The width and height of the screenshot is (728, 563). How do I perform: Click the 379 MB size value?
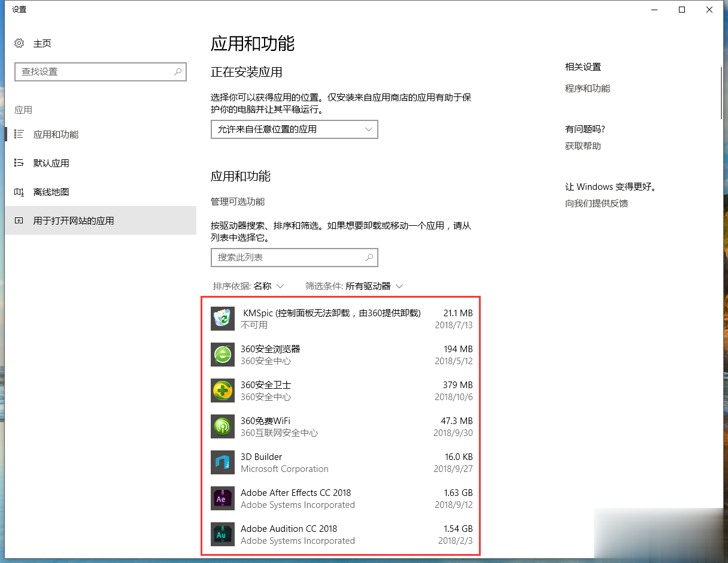point(459,385)
